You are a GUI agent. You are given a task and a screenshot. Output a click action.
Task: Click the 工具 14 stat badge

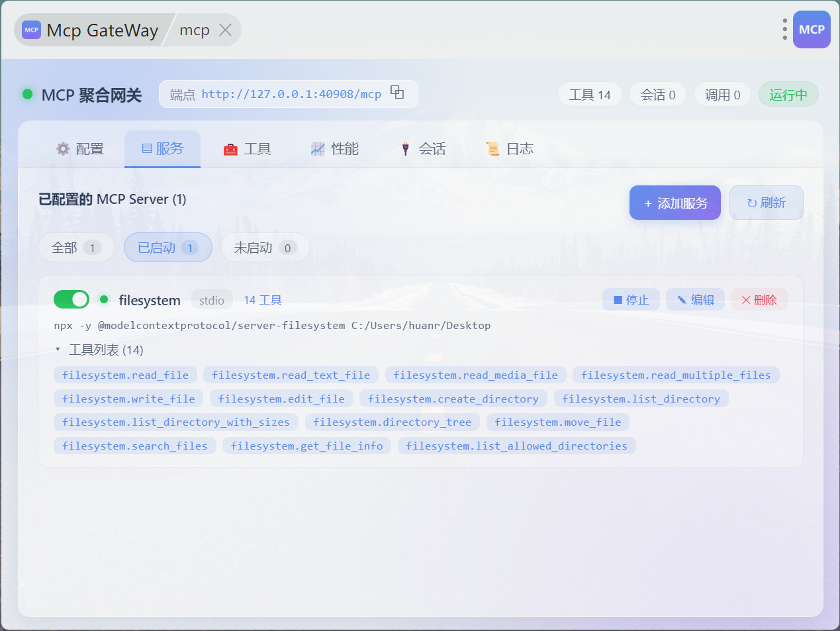590,95
